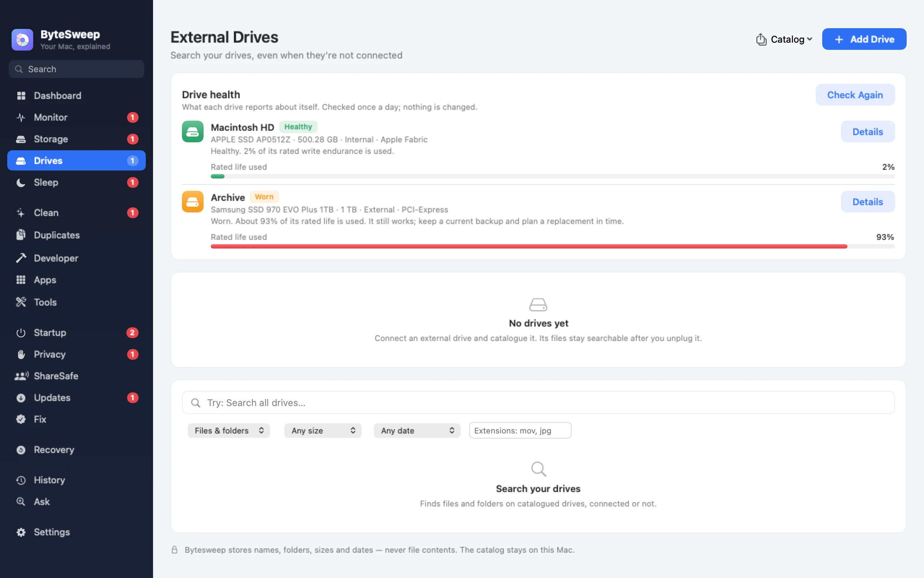
Task: Open the Privacy hand icon
Action: point(21,354)
